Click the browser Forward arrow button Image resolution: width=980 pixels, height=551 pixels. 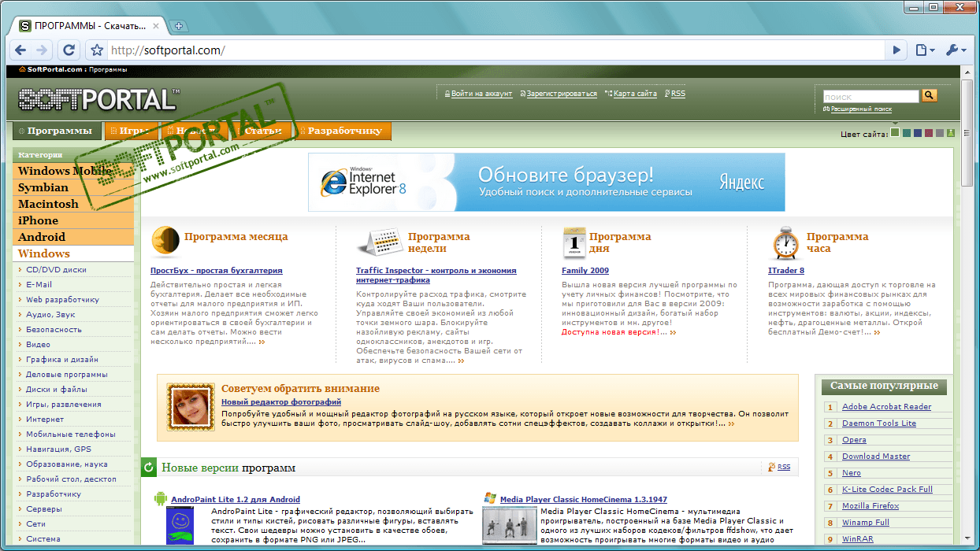coord(42,50)
